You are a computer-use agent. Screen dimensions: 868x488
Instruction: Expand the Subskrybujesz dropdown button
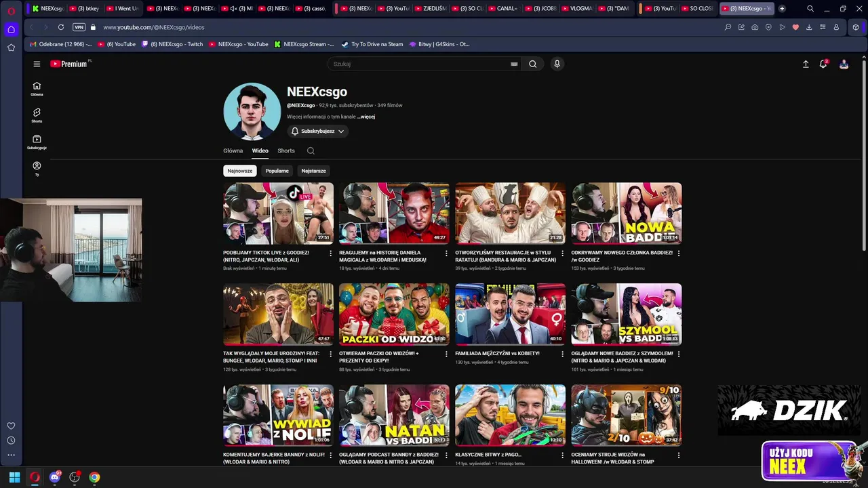(x=317, y=131)
